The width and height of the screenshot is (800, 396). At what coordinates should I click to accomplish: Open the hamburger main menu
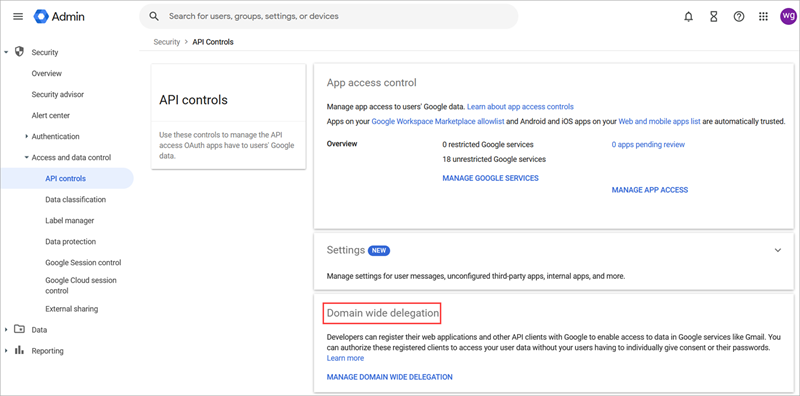pyautogui.click(x=18, y=16)
